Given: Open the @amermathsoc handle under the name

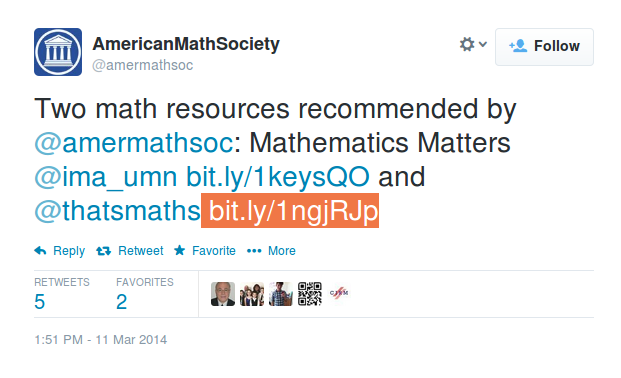Looking at the screenshot, I should 143,65.
